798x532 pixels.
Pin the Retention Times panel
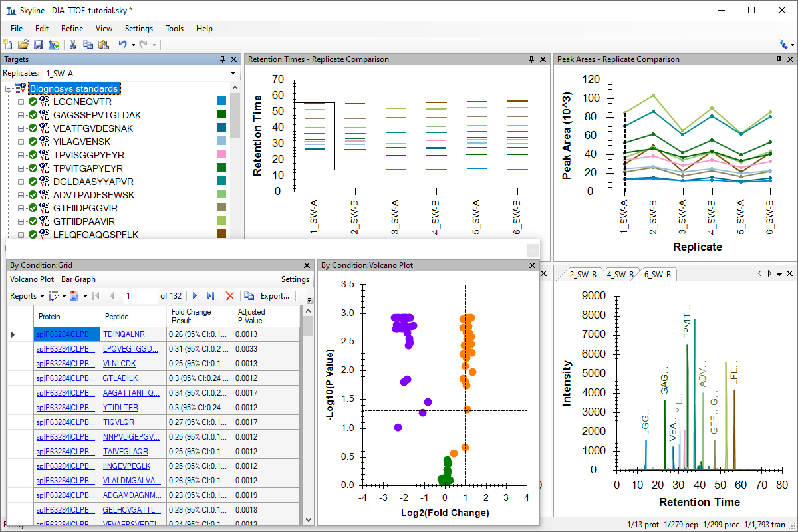(531, 59)
